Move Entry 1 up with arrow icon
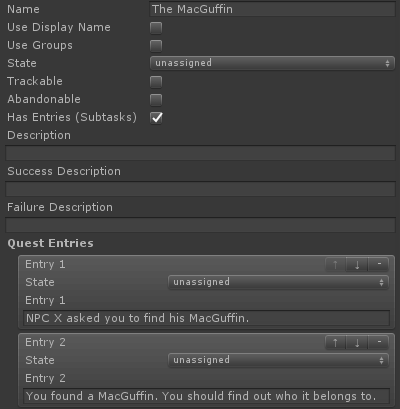The image size is (400, 409). (336, 265)
